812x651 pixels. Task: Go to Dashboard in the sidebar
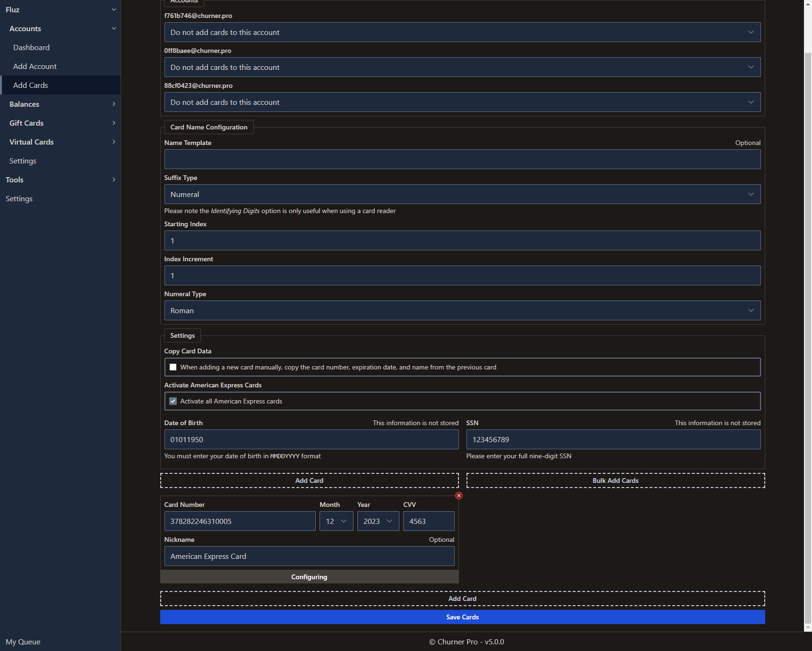click(31, 47)
